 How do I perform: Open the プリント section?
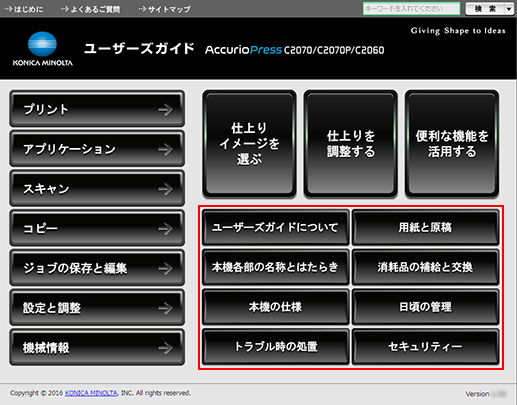tap(97, 109)
